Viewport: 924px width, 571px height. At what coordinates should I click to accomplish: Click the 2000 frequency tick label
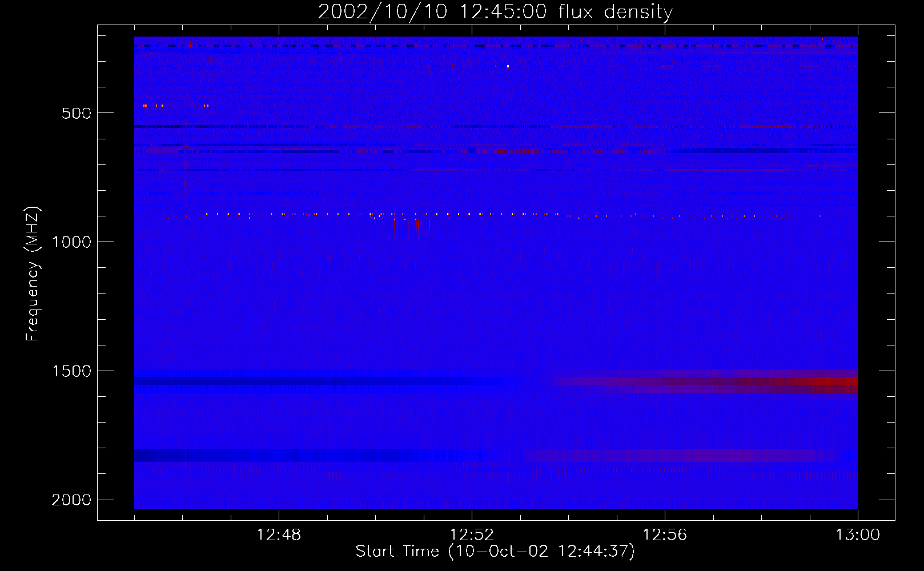(71, 500)
